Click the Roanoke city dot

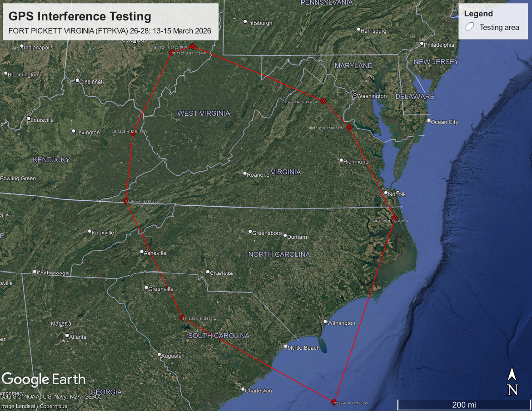coord(245,173)
